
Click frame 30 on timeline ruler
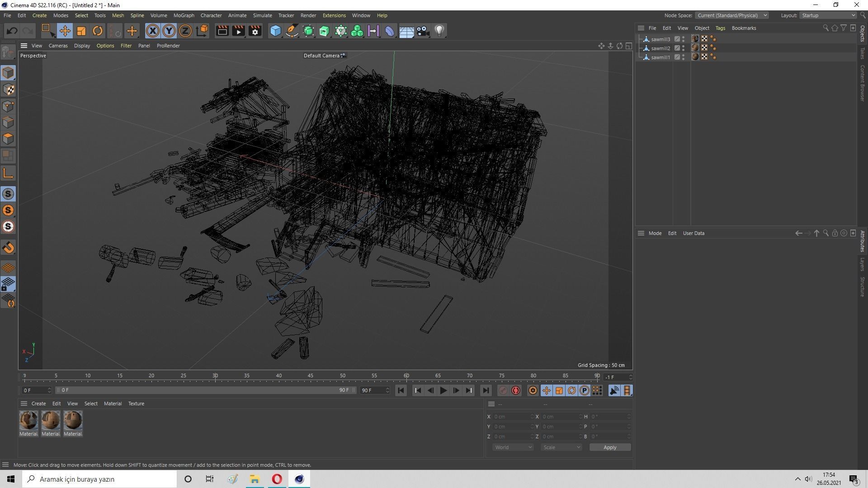pyautogui.click(x=215, y=376)
